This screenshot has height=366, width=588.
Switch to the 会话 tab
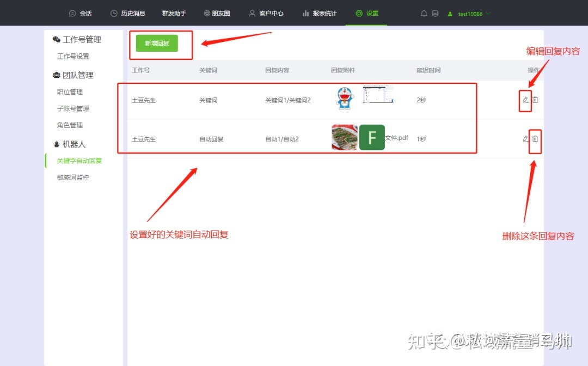click(x=81, y=13)
